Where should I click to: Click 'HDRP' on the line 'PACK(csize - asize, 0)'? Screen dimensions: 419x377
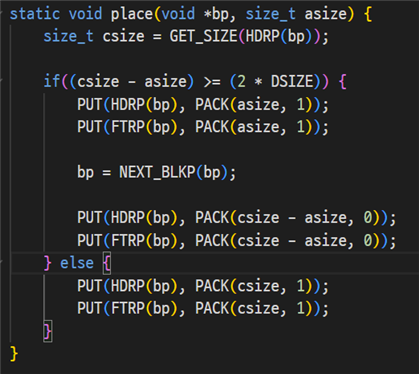coord(128,218)
